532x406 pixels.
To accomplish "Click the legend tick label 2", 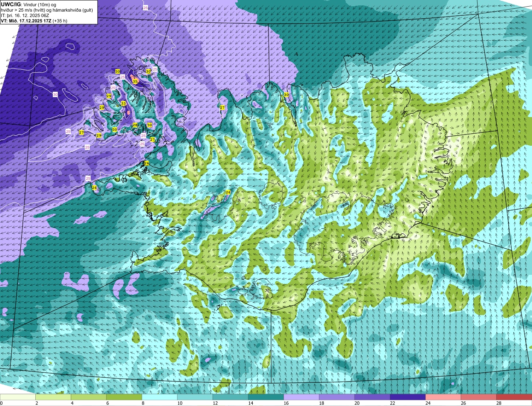I will point(37,403).
